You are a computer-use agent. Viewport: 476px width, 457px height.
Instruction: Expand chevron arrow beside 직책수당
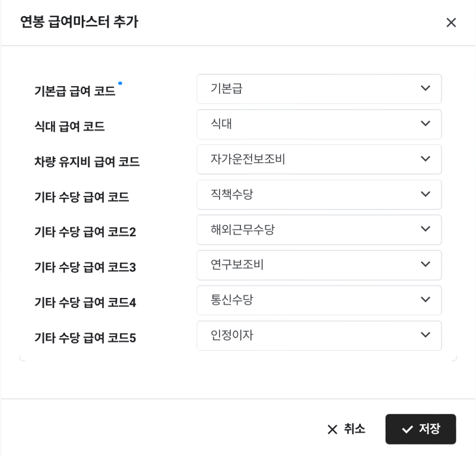[x=425, y=194]
